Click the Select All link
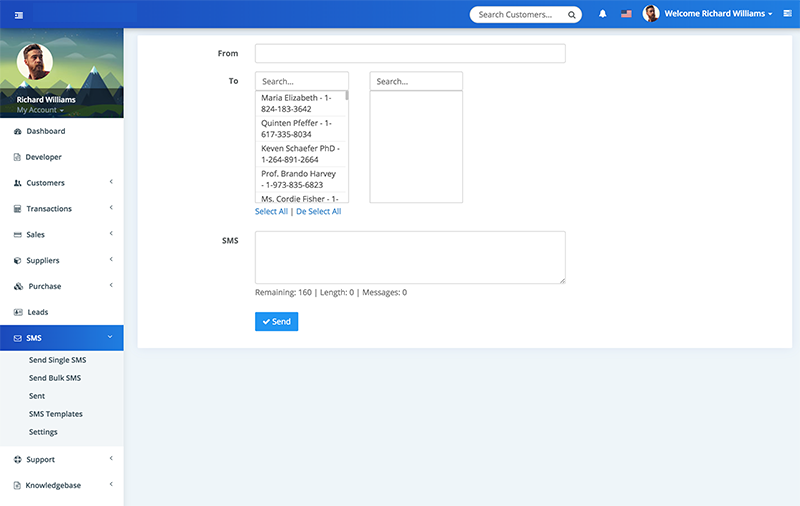Image resolution: width=800 pixels, height=506 pixels. (271, 211)
